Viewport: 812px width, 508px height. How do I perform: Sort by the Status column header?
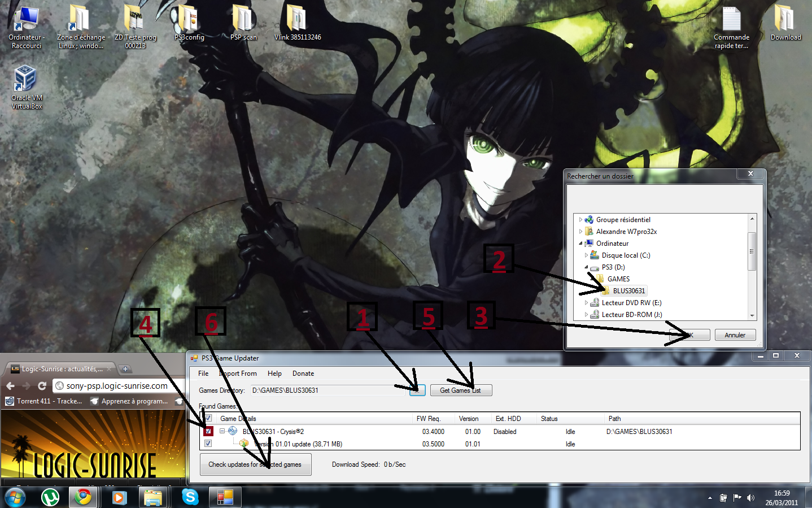tap(571, 419)
